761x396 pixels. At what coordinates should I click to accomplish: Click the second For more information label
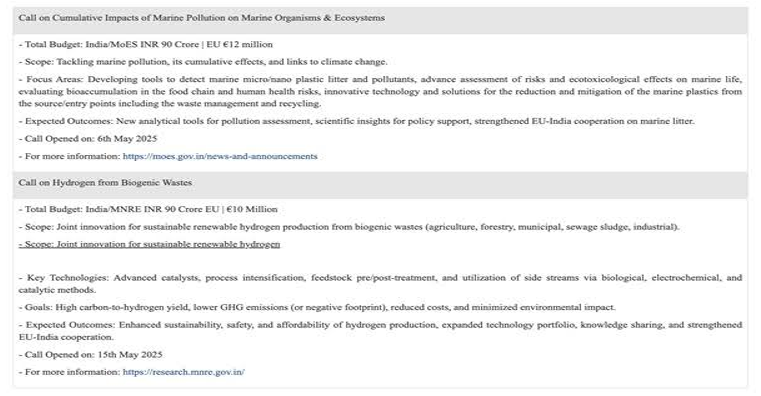(x=70, y=372)
